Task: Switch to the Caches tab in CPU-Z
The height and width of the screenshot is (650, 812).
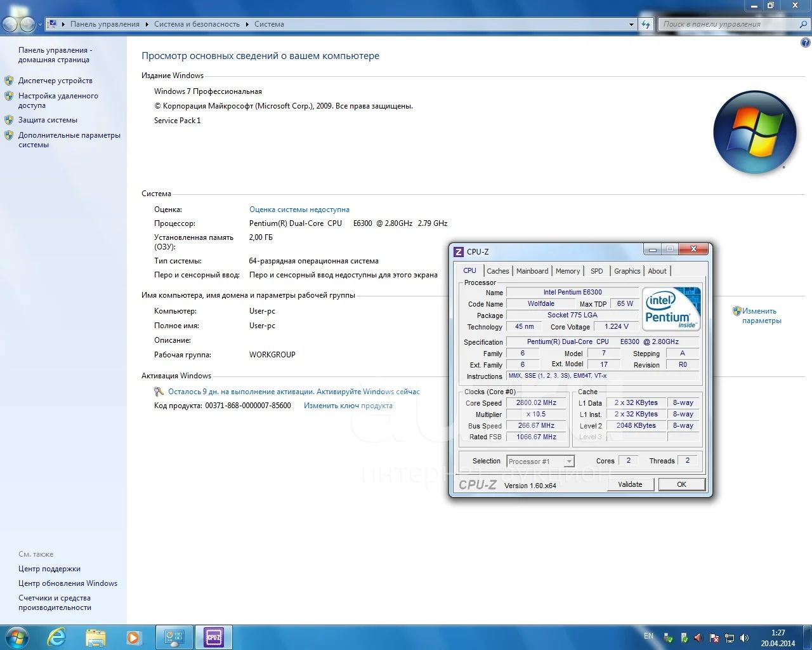Action: tap(498, 271)
